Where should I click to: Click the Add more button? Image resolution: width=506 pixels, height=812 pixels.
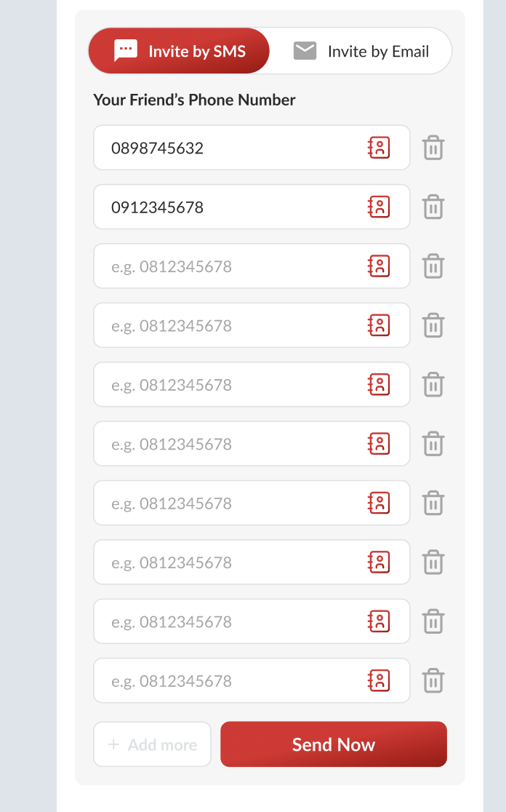coord(153,744)
